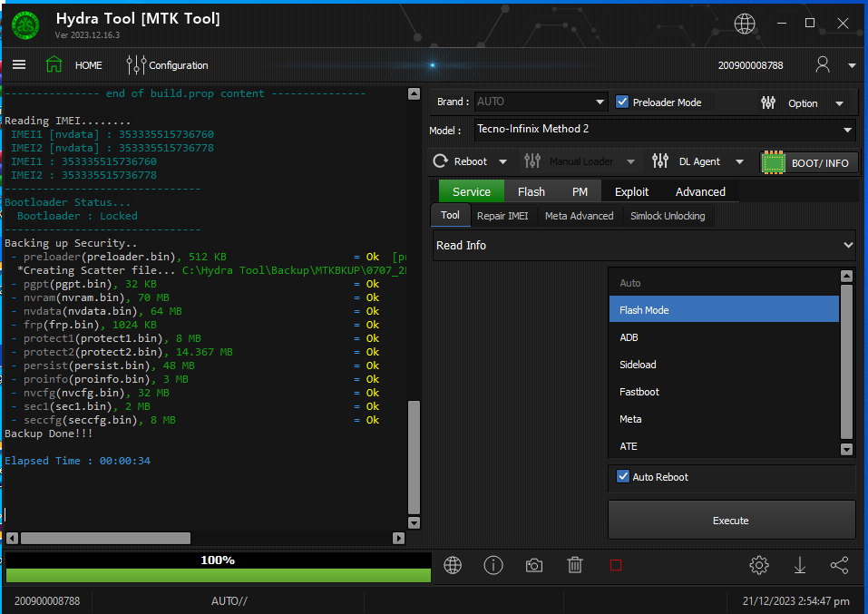Click the red stop square icon
Image resolution: width=868 pixels, height=614 pixels.
pyautogui.click(x=616, y=565)
